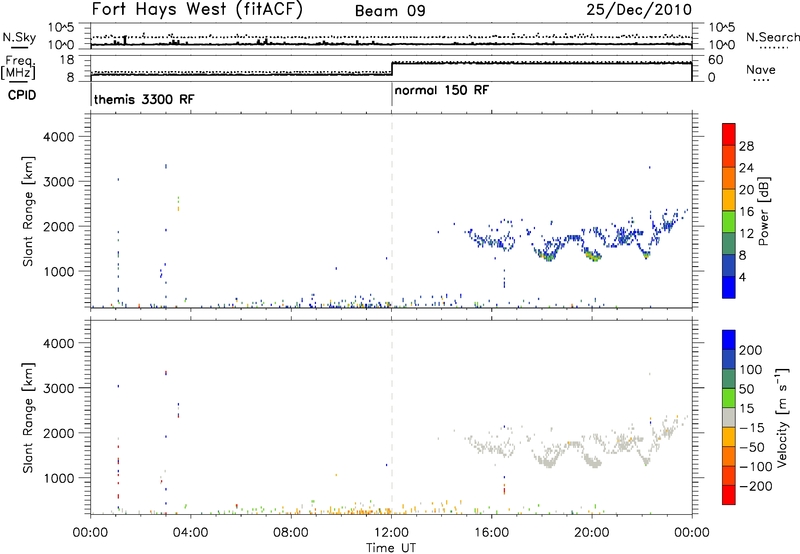Click the '200' Velocity colorbar tick value

pyautogui.click(x=751, y=350)
